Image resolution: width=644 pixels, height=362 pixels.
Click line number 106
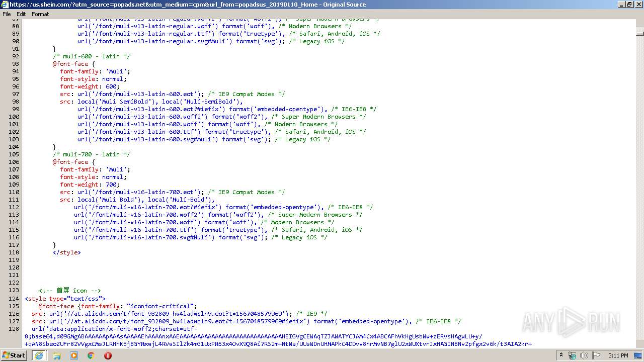tap(14, 162)
